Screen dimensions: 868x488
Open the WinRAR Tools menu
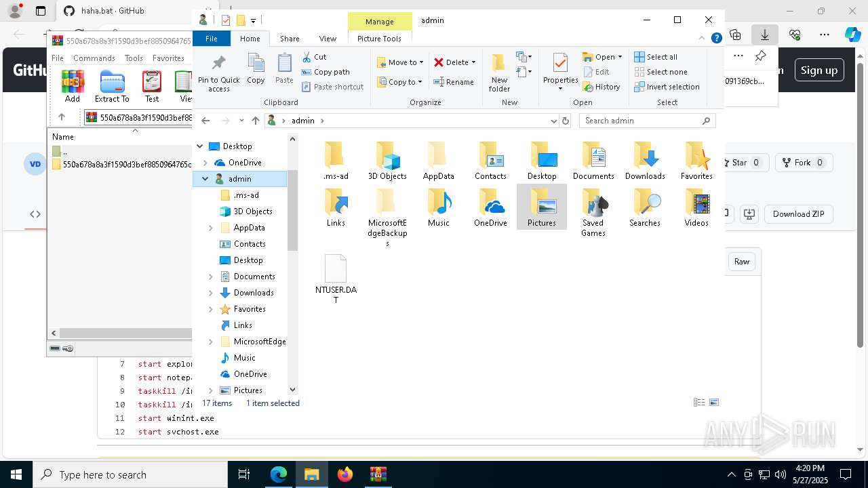pyautogui.click(x=134, y=58)
